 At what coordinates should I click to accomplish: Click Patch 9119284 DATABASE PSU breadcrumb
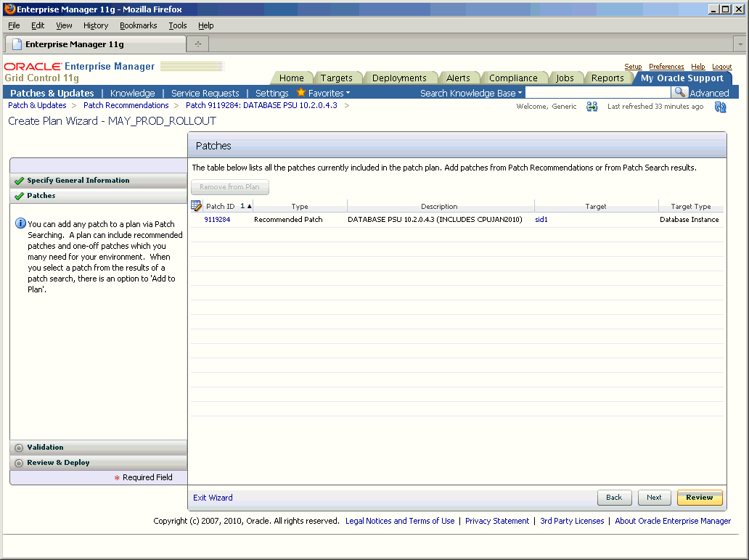pyautogui.click(x=261, y=105)
